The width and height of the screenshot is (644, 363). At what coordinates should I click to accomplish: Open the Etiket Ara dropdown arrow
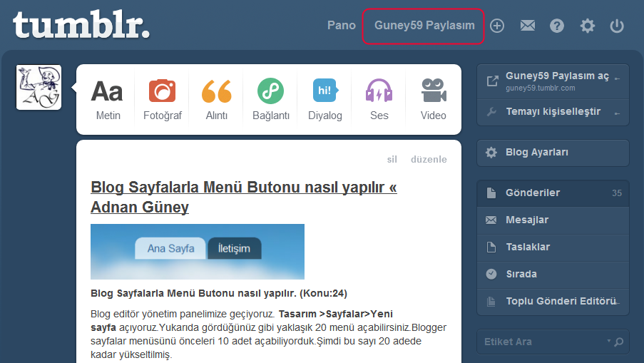coord(608,341)
